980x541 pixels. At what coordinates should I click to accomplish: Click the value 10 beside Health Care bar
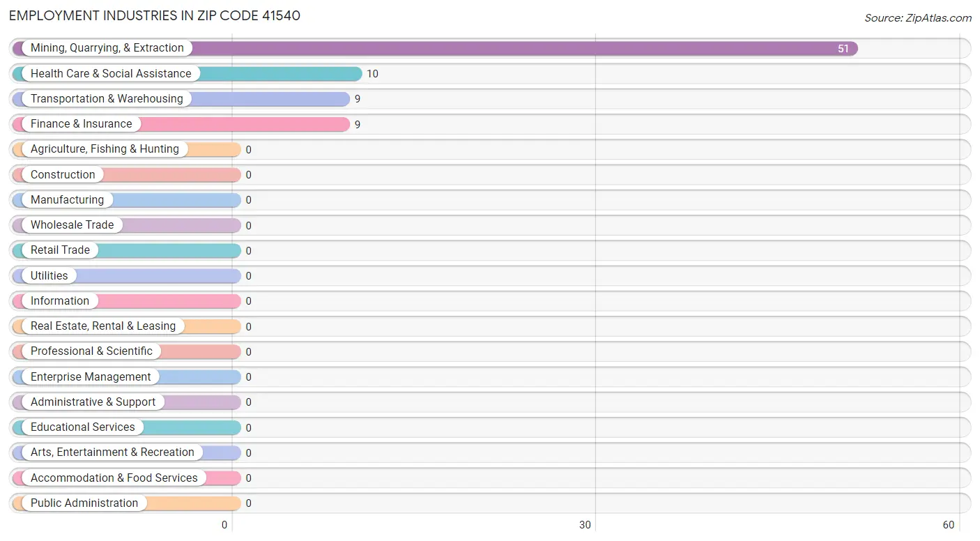[x=373, y=74]
